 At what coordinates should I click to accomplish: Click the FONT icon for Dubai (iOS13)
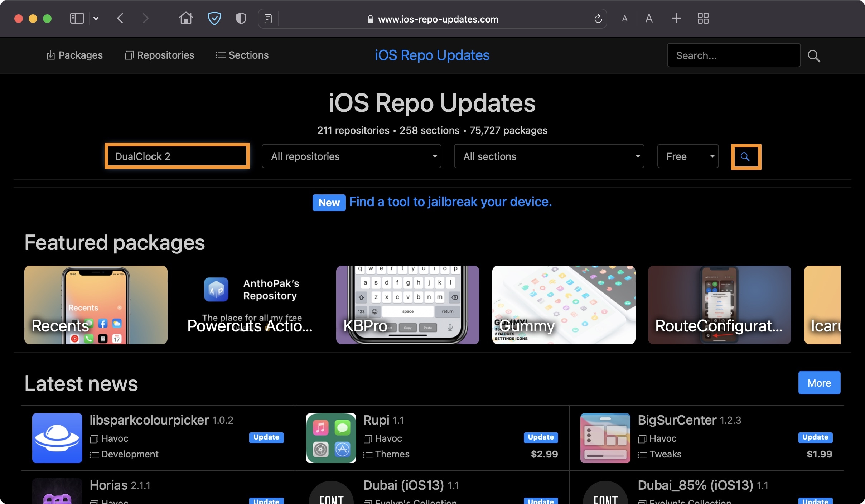[x=331, y=492]
